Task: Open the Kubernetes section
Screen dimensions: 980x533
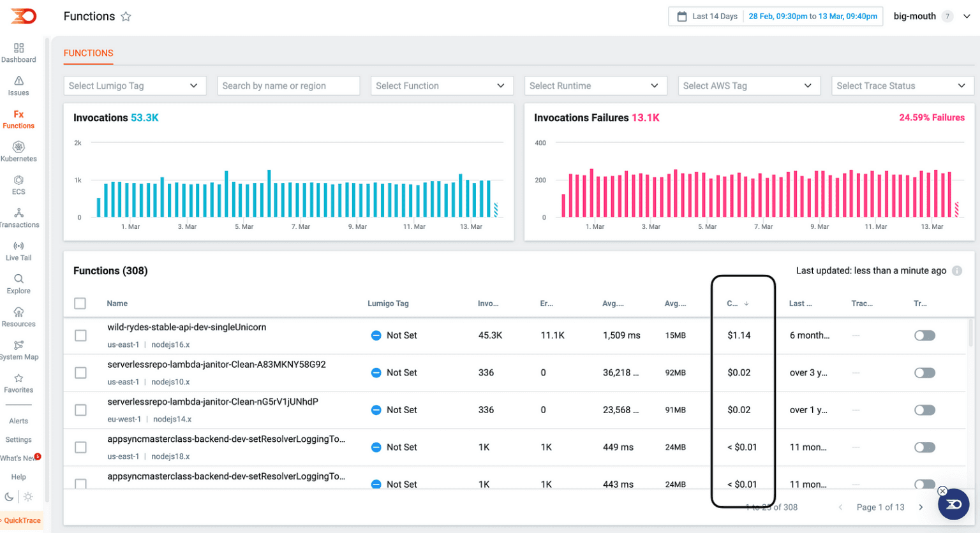Action: (x=19, y=152)
